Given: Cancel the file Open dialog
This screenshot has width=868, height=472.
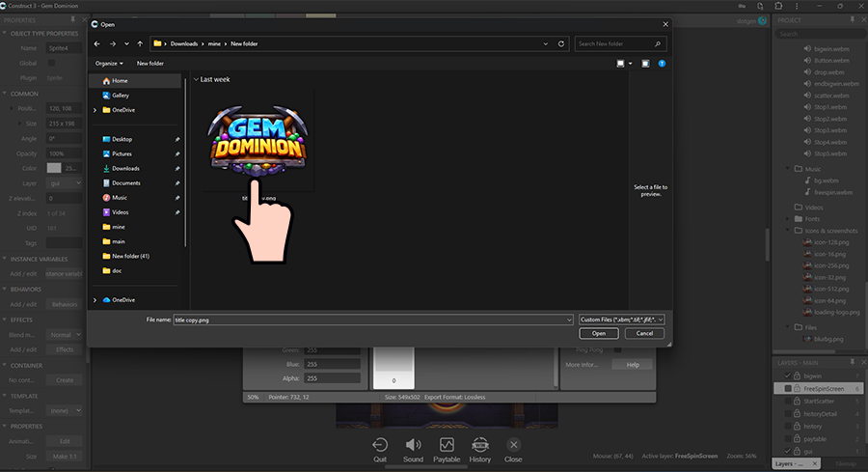Looking at the screenshot, I should pos(644,333).
